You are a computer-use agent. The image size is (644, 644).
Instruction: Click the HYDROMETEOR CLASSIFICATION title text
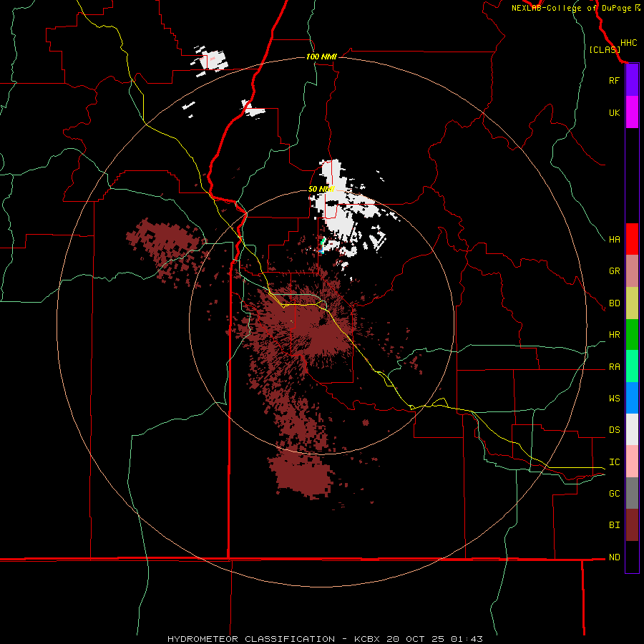coord(251,639)
